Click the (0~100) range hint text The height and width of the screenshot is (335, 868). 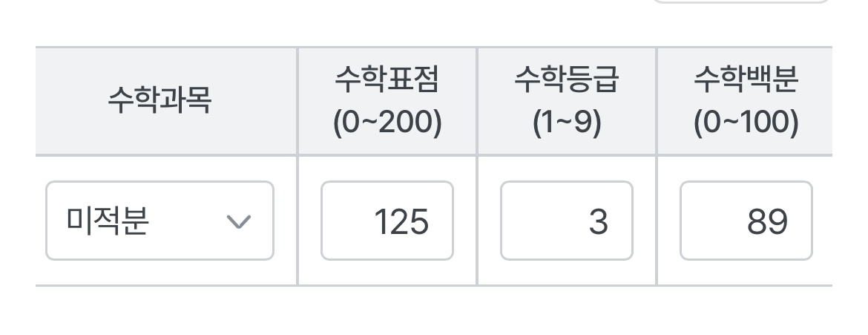746,123
